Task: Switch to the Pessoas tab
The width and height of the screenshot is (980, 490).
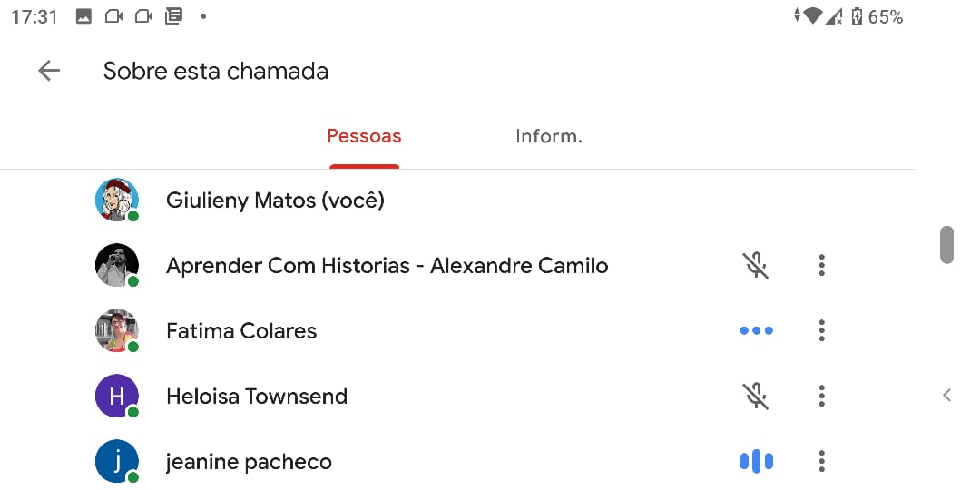Action: coord(364,137)
